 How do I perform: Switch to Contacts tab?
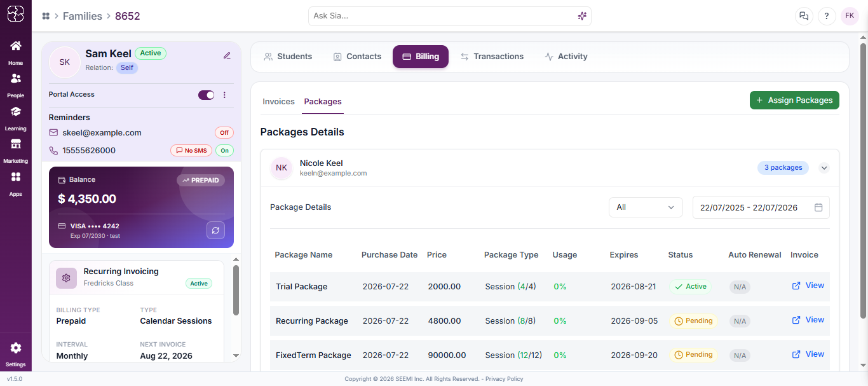pyautogui.click(x=357, y=57)
